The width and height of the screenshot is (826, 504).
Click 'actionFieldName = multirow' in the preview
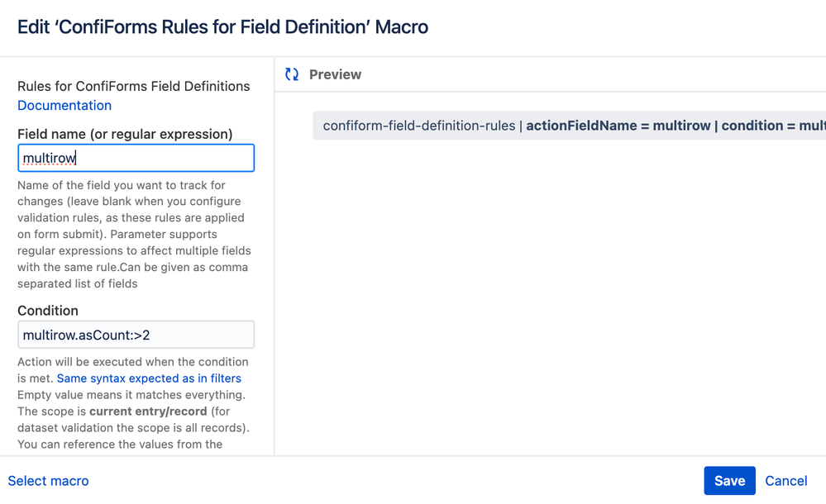618,126
